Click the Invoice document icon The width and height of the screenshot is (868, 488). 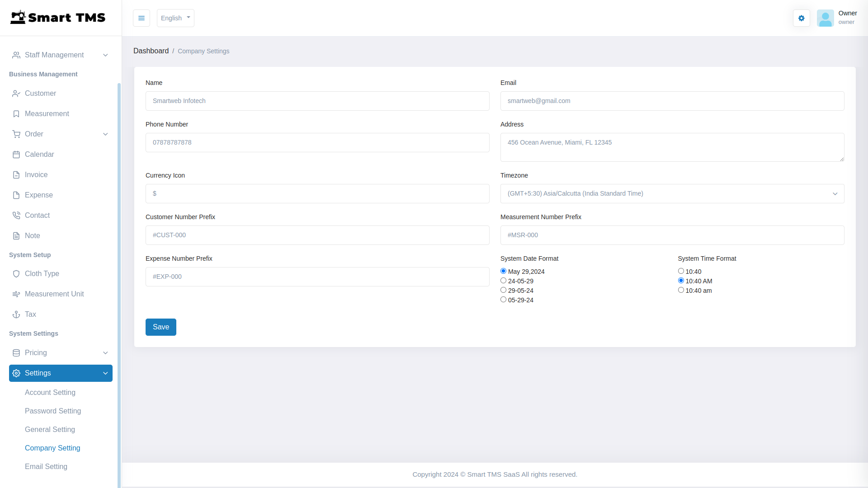click(x=16, y=175)
